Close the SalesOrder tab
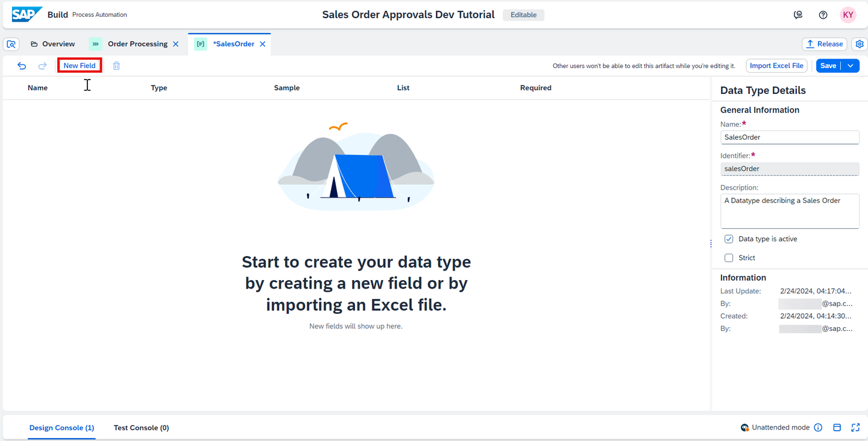 263,44
